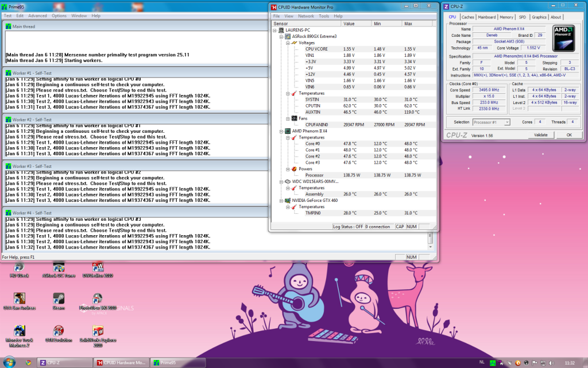Screen dimensions: 588x368
Task: Switch to the Mainboard tab in CPU-Z
Action: 487,17
